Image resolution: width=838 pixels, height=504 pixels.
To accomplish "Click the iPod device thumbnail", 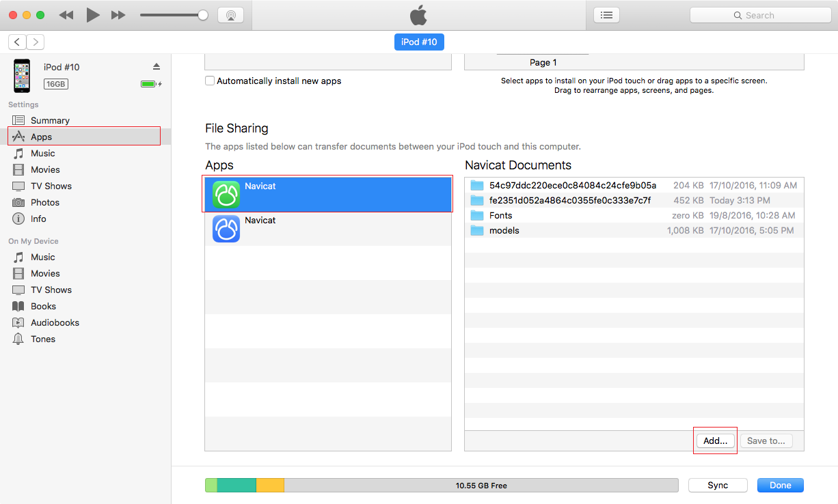I will [23, 76].
